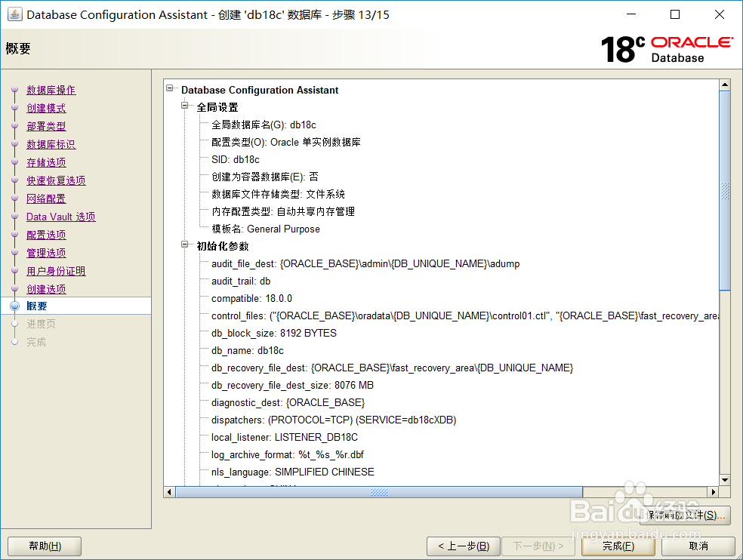Open the 网络配置 step

(45, 198)
